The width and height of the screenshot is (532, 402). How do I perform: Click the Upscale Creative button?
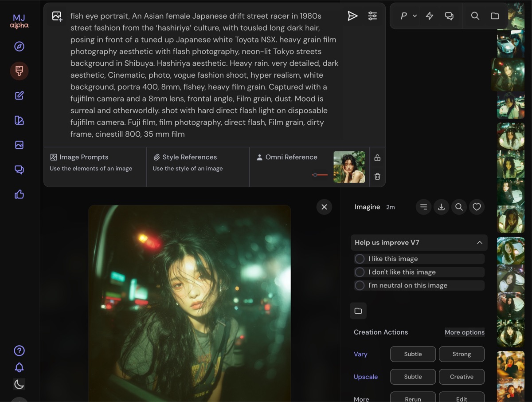pyautogui.click(x=462, y=377)
